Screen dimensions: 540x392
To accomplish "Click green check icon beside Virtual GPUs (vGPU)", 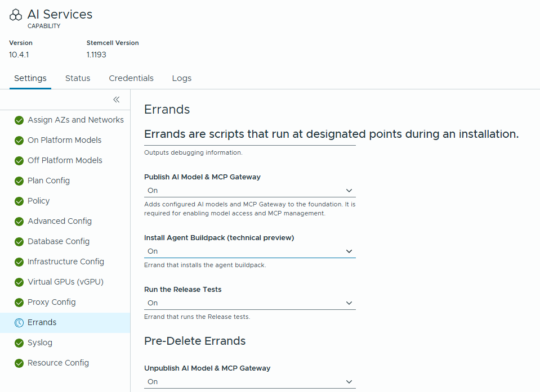I will 19,282.
